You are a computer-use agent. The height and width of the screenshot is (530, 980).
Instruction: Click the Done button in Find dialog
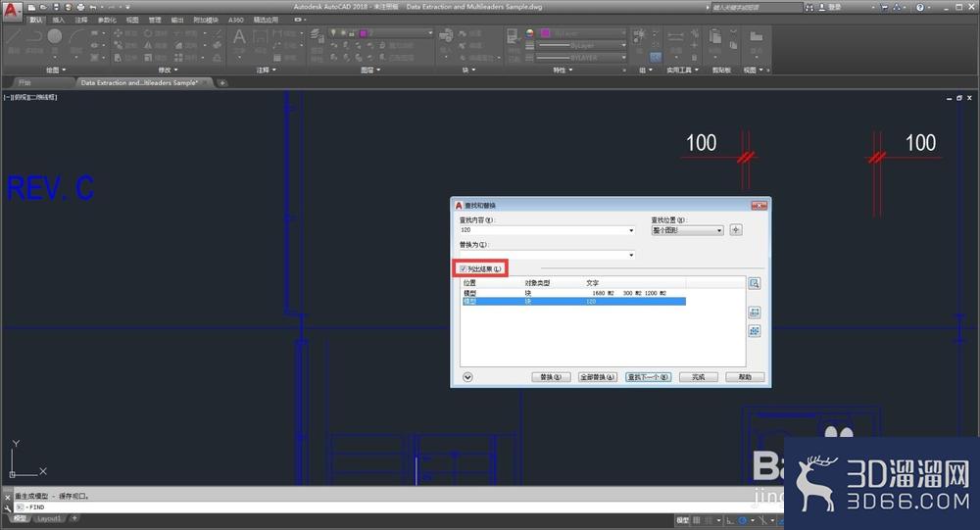click(699, 377)
